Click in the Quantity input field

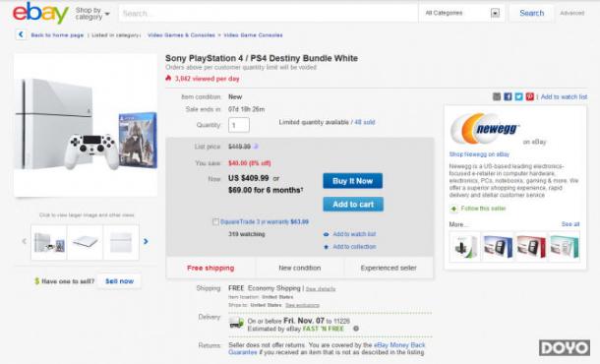tap(239, 125)
